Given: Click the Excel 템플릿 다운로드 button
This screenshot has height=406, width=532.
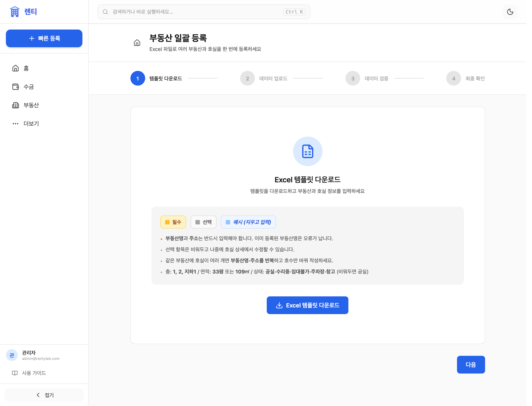Looking at the screenshot, I should [x=307, y=305].
